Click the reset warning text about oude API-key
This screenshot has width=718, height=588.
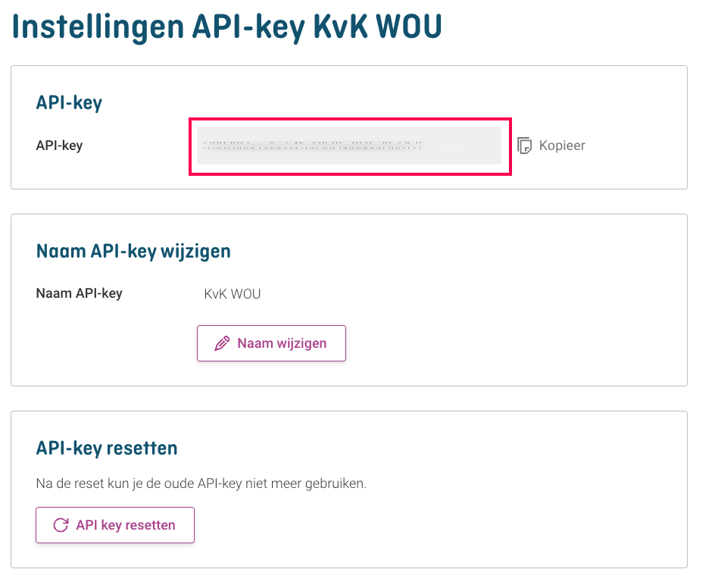(x=201, y=483)
